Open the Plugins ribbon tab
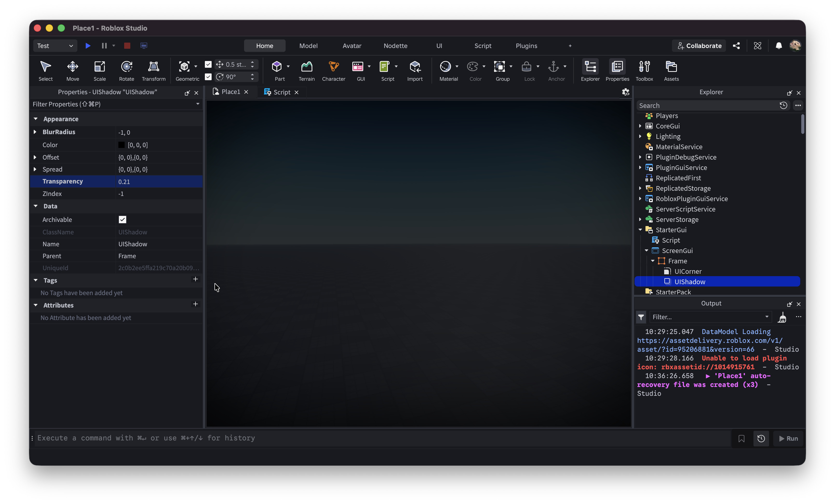Image resolution: width=835 pixels, height=504 pixels. click(526, 46)
